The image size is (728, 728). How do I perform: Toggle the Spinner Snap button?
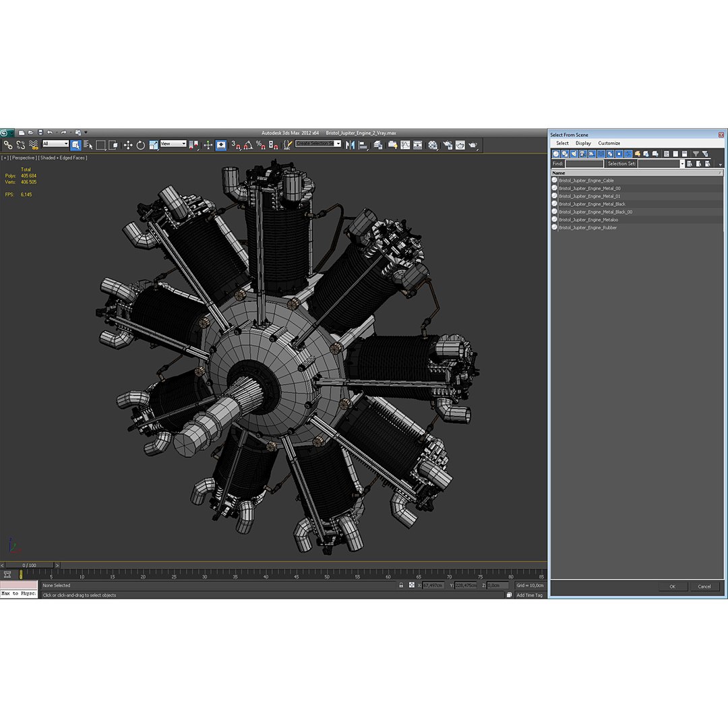coord(274,146)
